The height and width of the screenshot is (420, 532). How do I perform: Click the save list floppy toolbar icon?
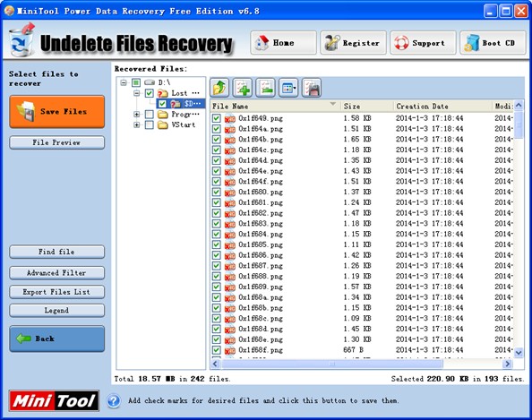point(312,88)
